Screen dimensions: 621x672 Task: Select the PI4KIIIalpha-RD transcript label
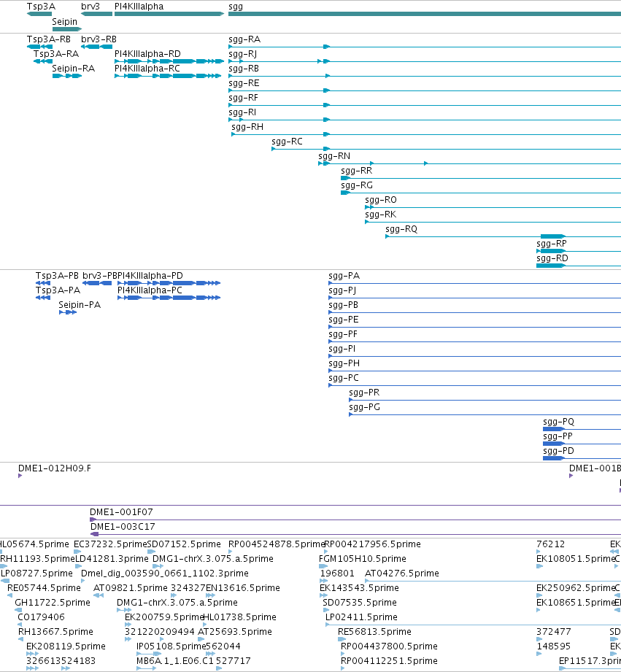[x=147, y=54]
